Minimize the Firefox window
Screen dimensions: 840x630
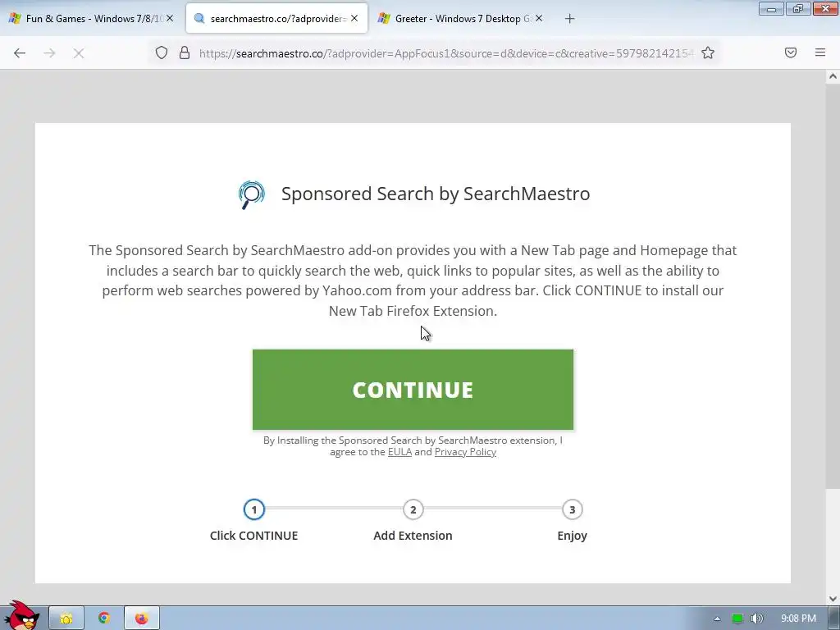[771, 9]
